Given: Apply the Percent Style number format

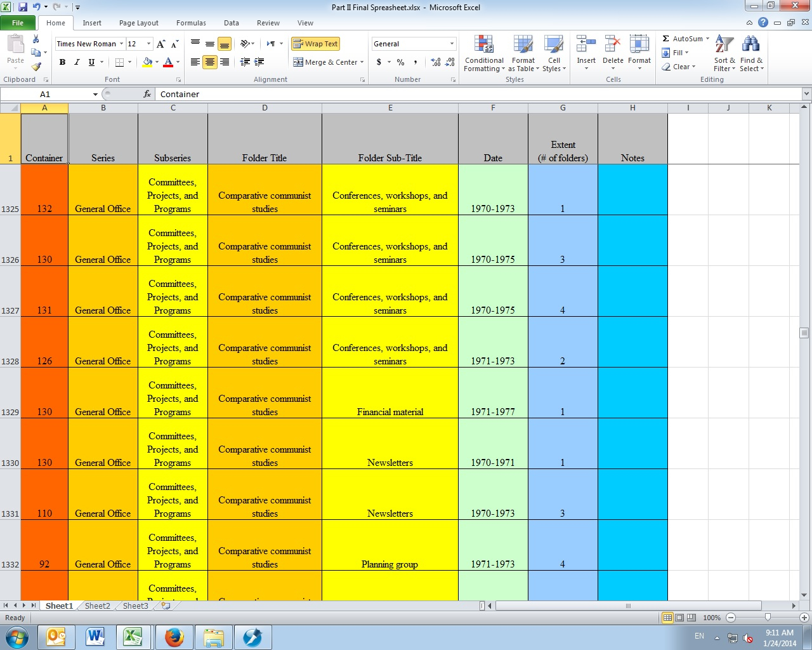Looking at the screenshot, I should pos(400,63).
